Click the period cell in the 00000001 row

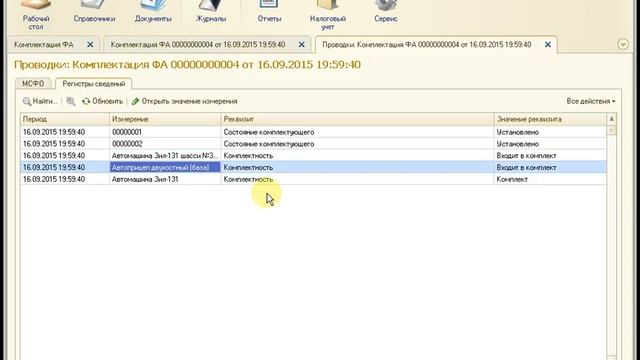click(65, 132)
